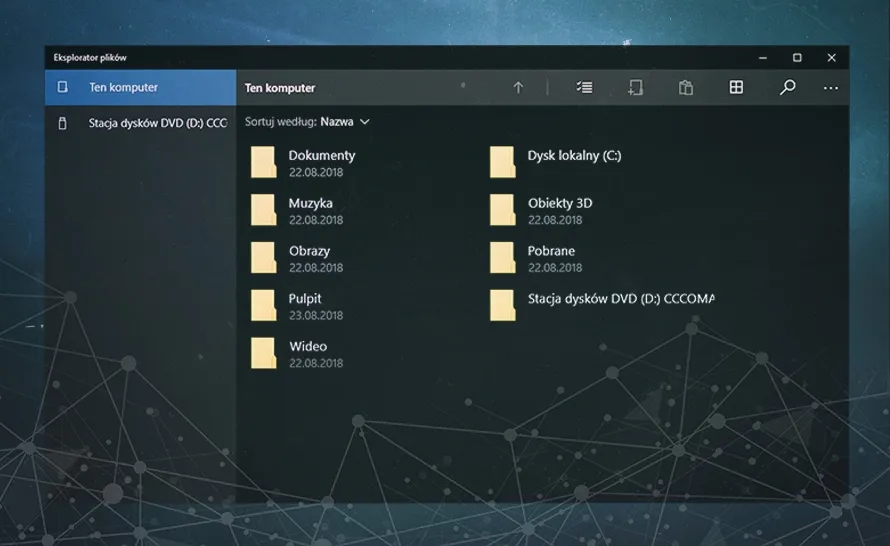Open the three-dots more menu
The image size is (890, 546).
830,88
